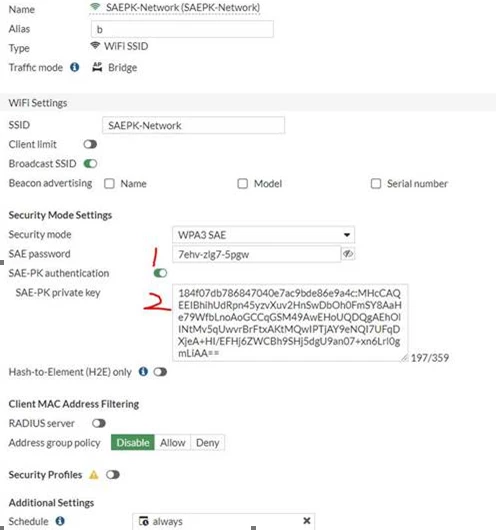Select Deny address group policy
This screenshot has height=530, width=496.
point(208,442)
